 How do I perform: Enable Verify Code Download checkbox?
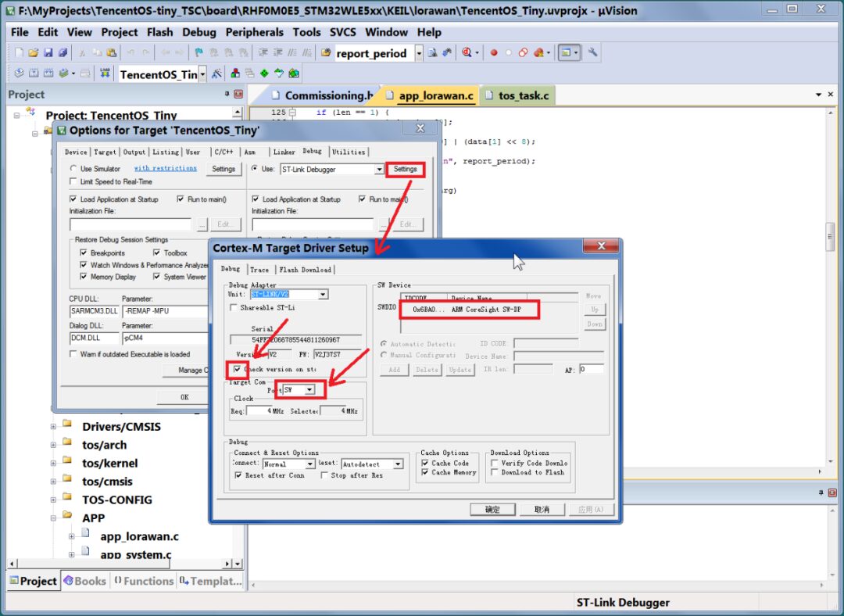click(495, 463)
